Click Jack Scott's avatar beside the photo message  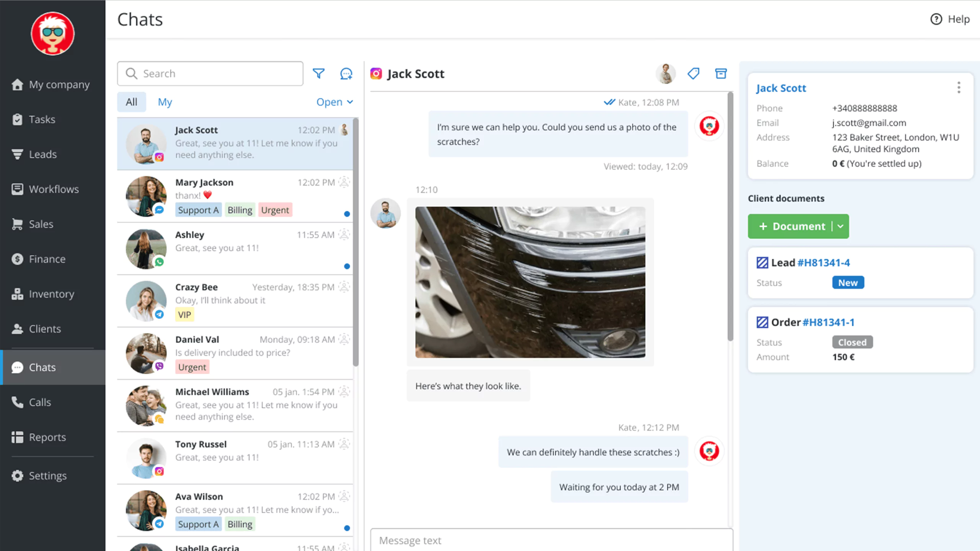385,214
